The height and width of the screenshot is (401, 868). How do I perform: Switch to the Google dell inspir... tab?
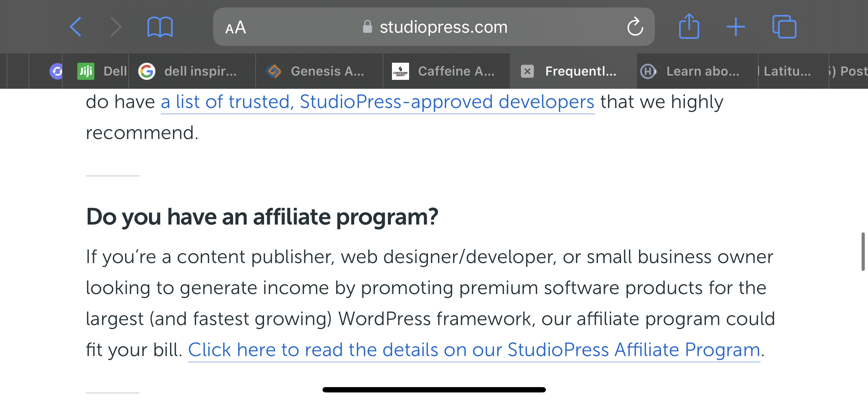pos(192,71)
